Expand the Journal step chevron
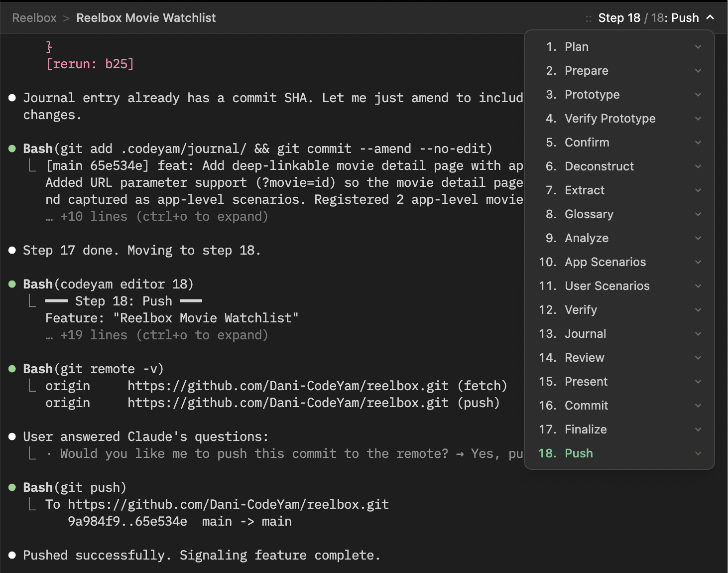Image resolution: width=728 pixels, height=573 pixels. (x=698, y=334)
